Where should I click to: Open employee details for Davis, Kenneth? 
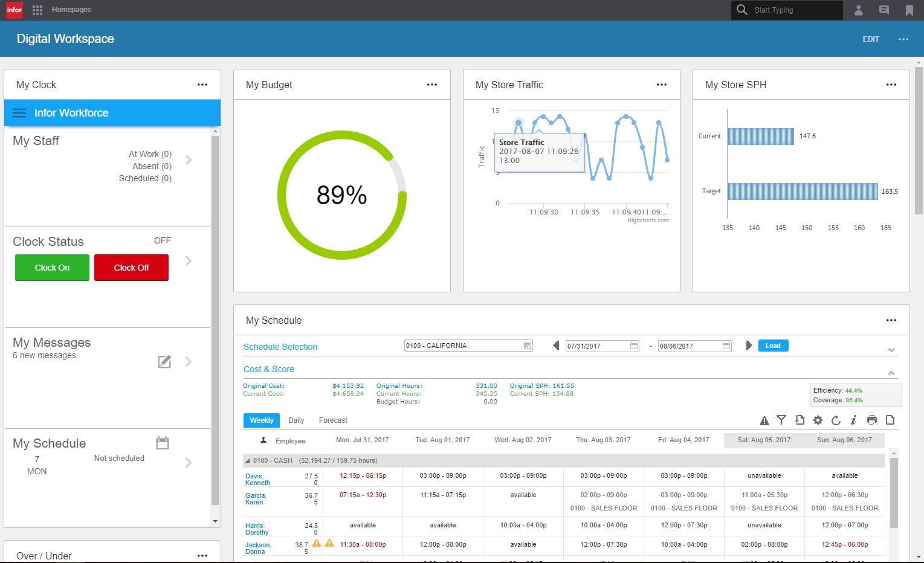pos(257,479)
